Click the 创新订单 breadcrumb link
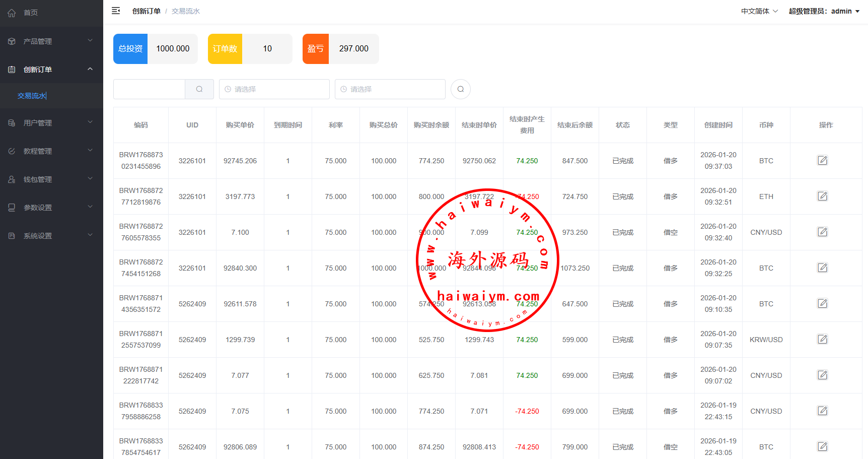Screen dimensions: 868x459 [146, 11]
